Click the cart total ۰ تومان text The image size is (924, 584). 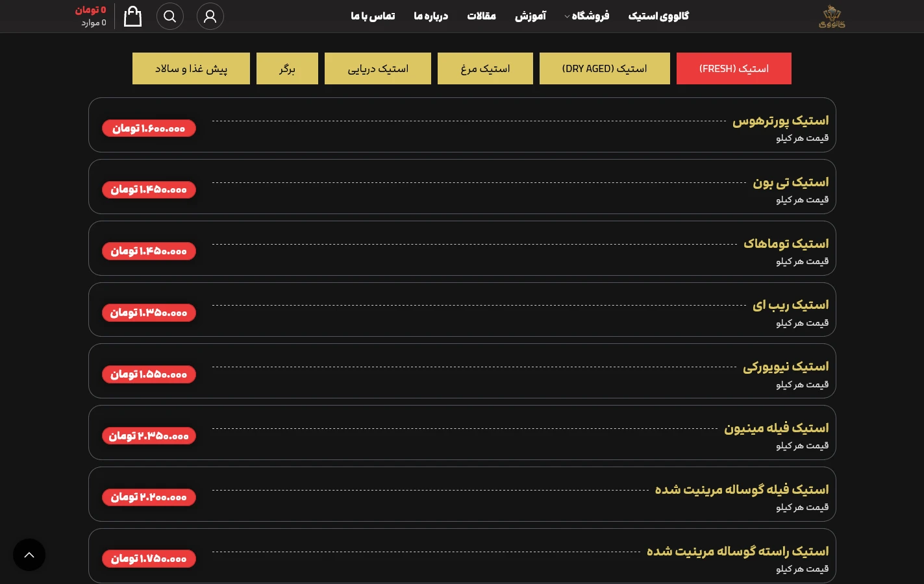click(90, 10)
